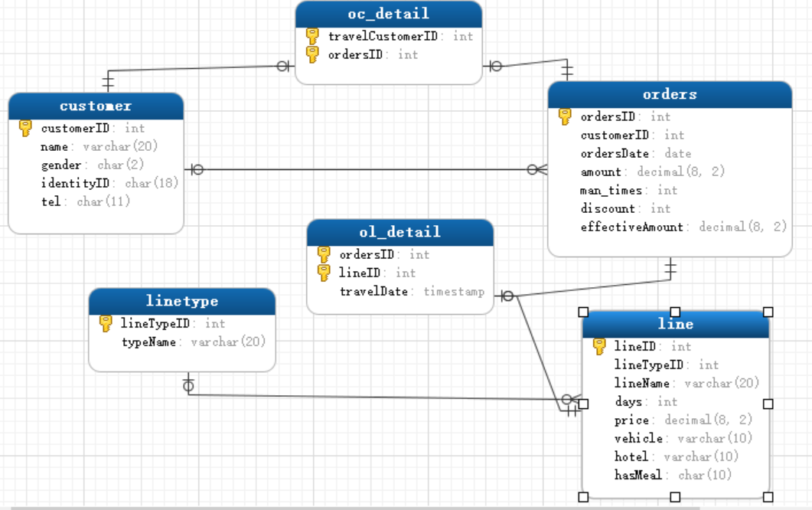Image resolution: width=812 pixels, height=510 pixels.
Task: Click the customerID field in orders table
Action: coord(632,136)
